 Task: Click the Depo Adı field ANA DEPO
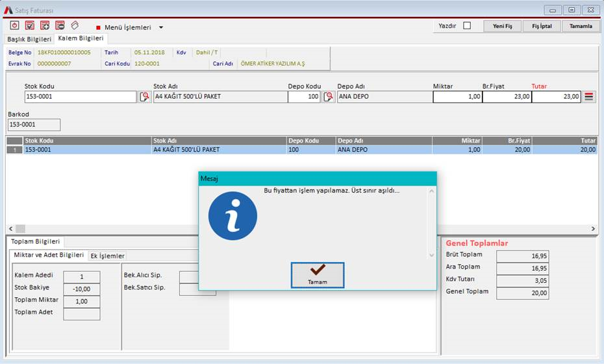(x=384, y=97)
